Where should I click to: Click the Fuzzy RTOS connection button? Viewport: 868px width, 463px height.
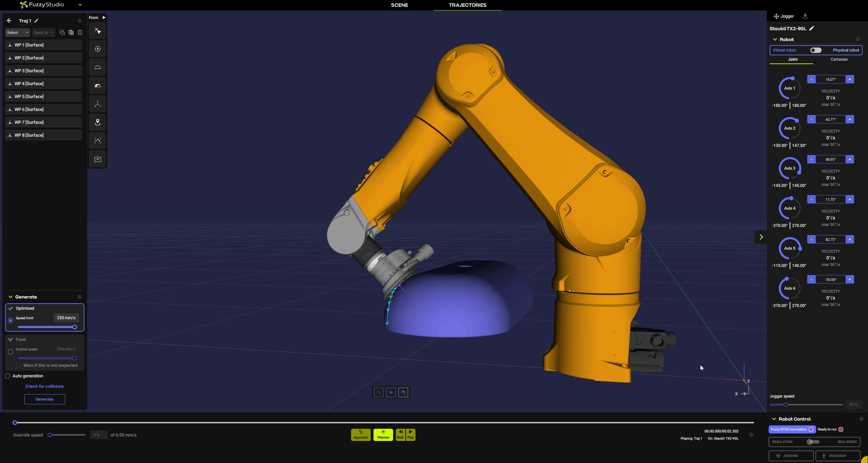click(792, 429)
